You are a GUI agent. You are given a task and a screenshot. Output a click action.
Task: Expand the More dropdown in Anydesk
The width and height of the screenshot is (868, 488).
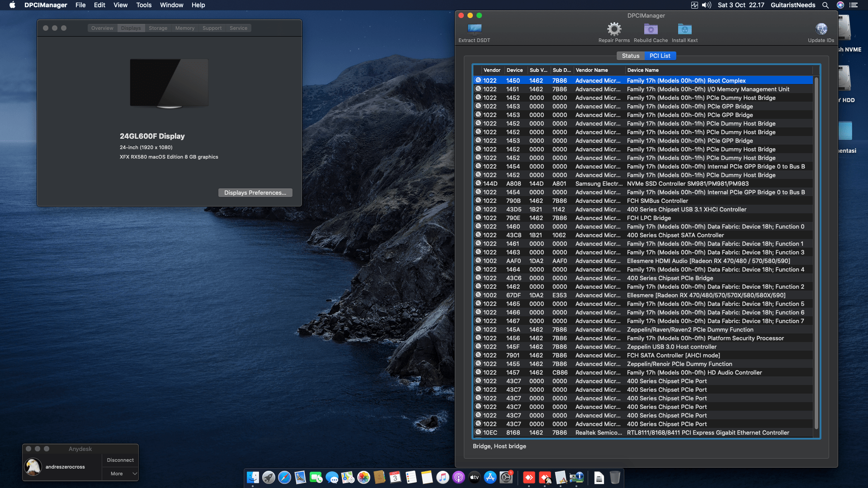click(120, 474)
